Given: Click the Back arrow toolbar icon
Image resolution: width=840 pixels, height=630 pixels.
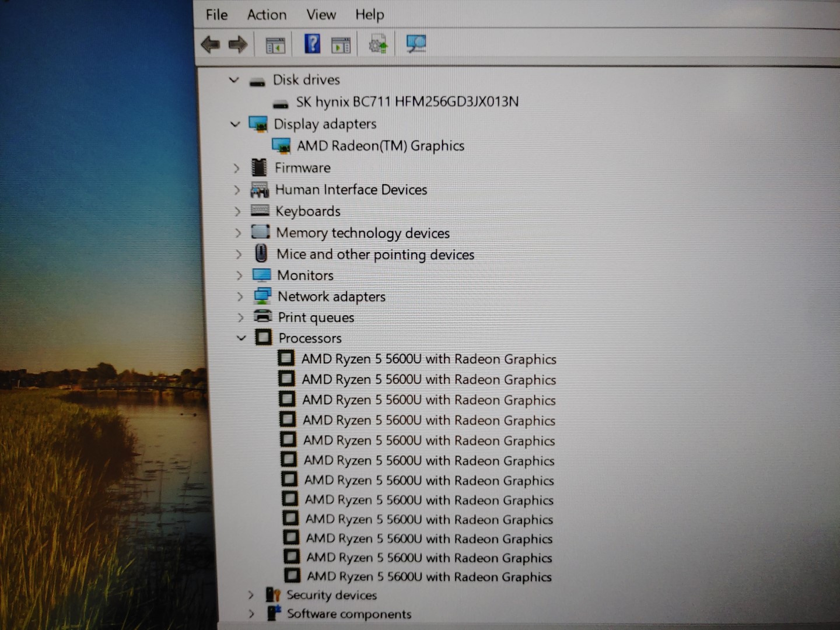Looking at the screenshot, I should [x=210, y=44].
